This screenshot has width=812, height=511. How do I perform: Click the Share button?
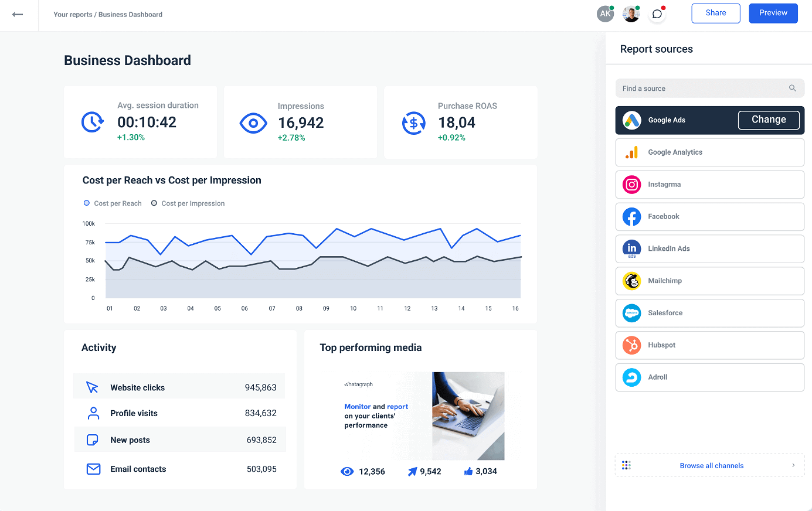coord(715,13)
